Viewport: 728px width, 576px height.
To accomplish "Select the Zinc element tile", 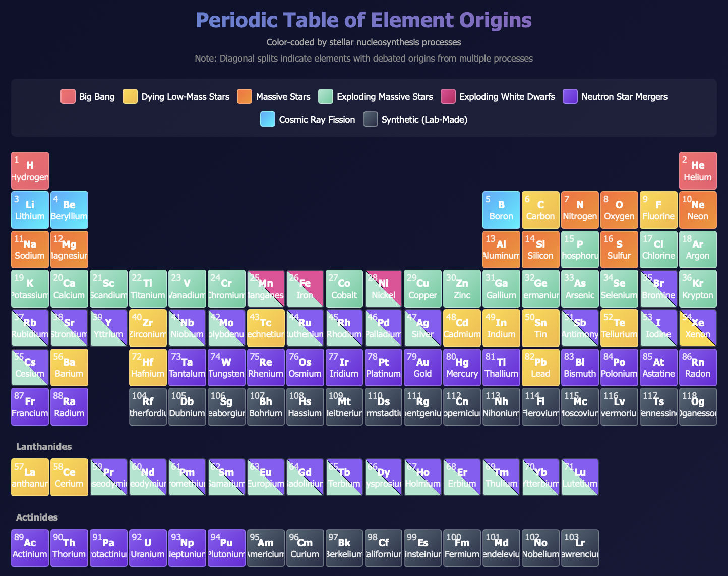I will (x=462, y=289).
